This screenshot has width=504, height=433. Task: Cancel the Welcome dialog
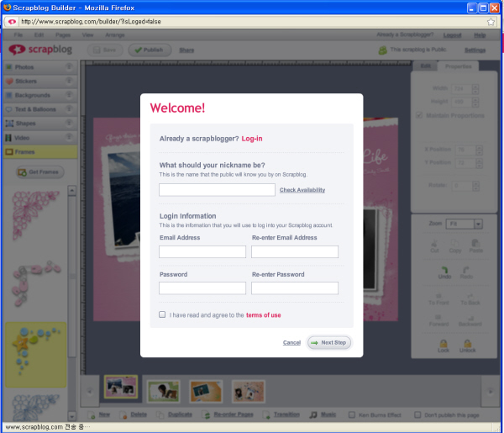pos(291,342)
